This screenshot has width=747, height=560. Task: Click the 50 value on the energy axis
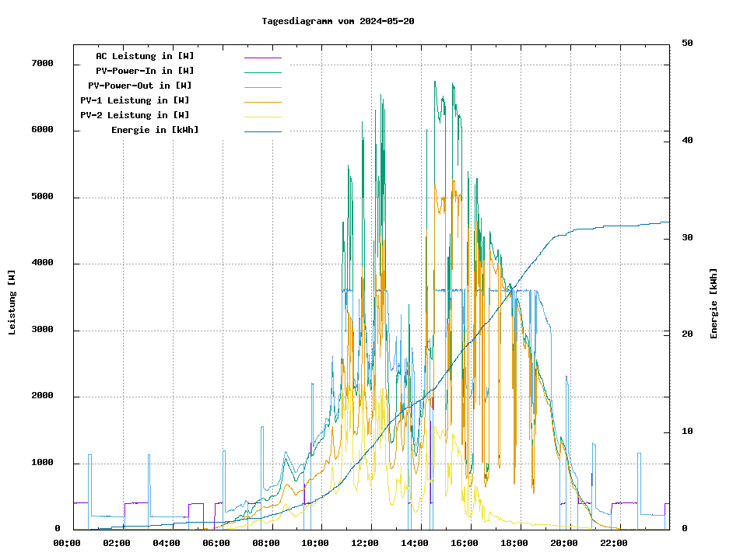pyautogui.click(x=687, y=44)
